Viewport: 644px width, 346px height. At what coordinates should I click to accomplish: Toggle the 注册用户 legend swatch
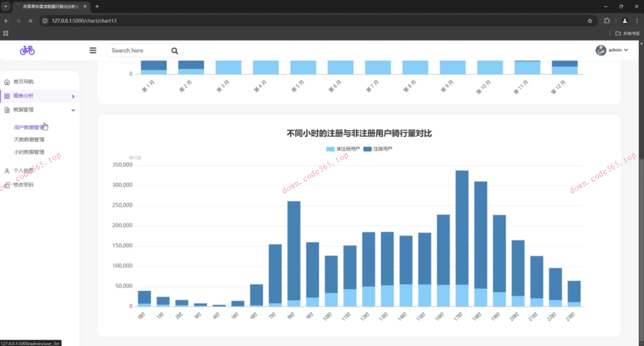367,149
